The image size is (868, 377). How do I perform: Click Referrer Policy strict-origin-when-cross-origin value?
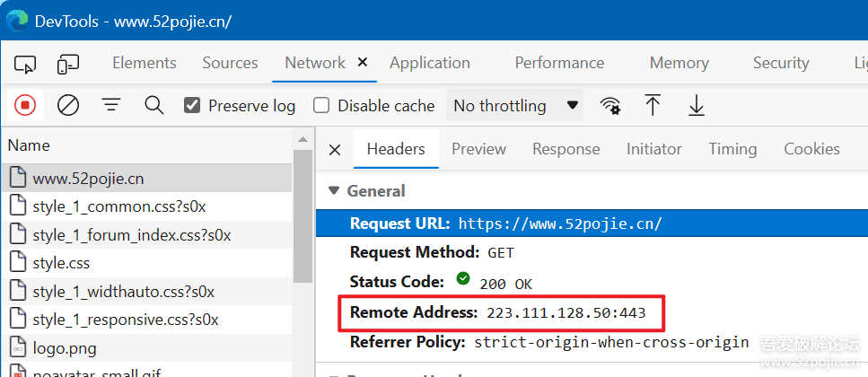(611, 342)
